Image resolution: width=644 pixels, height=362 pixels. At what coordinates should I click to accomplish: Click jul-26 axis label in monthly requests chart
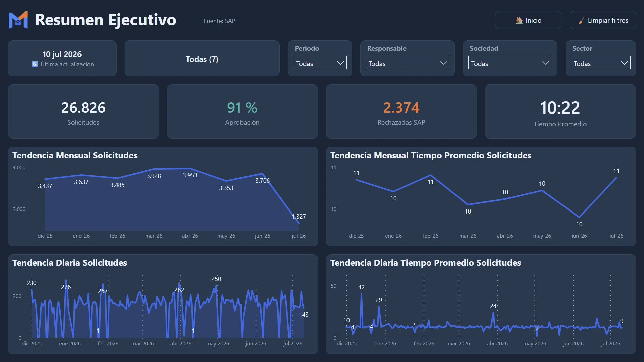tap(299, 236)
